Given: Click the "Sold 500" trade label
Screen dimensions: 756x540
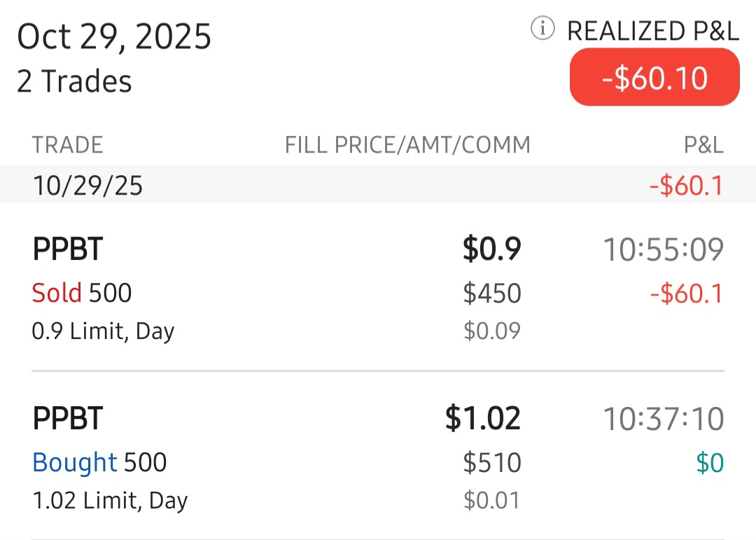Looking at the screenshot, I should [x=82, y=293].
